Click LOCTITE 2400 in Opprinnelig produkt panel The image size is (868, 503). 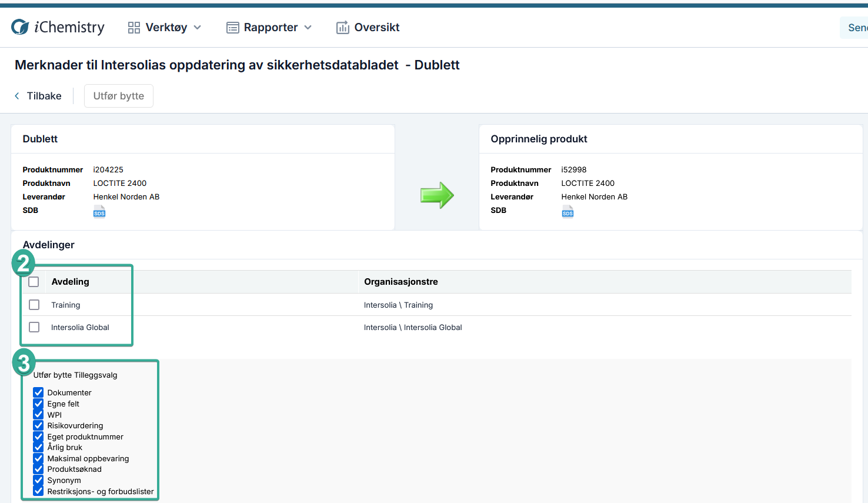[588, 183]
